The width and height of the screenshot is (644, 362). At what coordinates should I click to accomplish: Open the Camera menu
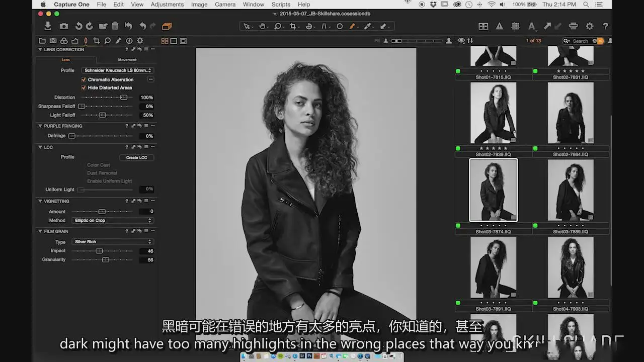coord(225,5)
